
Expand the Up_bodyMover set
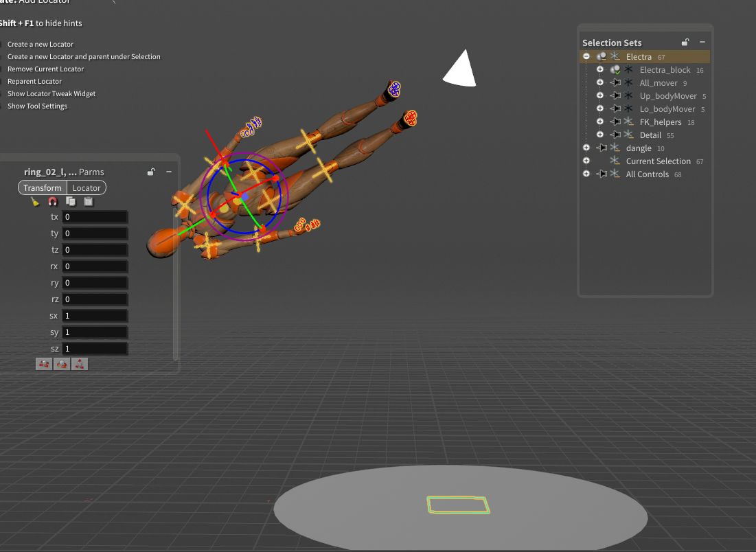pyautogui.click(x=600, y=95)
